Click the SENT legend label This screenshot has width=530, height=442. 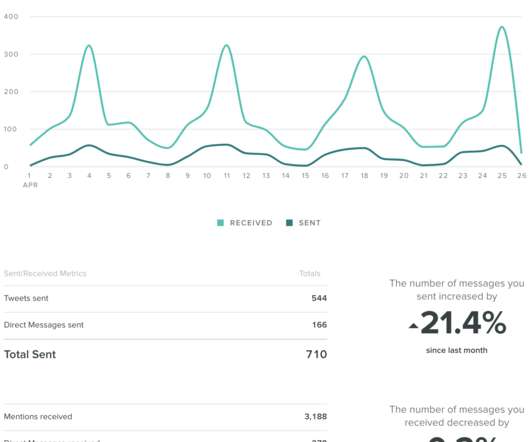310,223
